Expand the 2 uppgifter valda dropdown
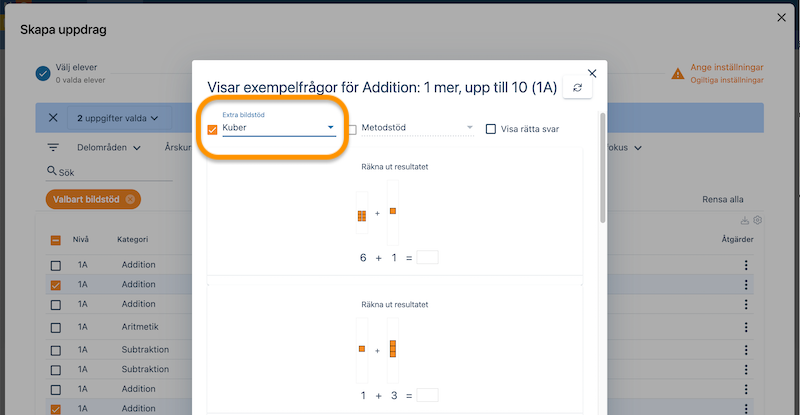The height and width of the screenshot is (415, 800). [118, 118]
